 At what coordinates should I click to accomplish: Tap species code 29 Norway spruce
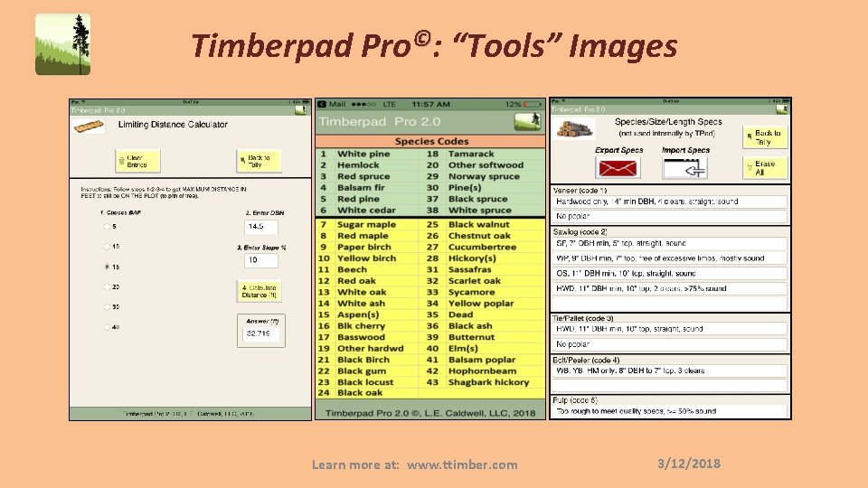482,176
